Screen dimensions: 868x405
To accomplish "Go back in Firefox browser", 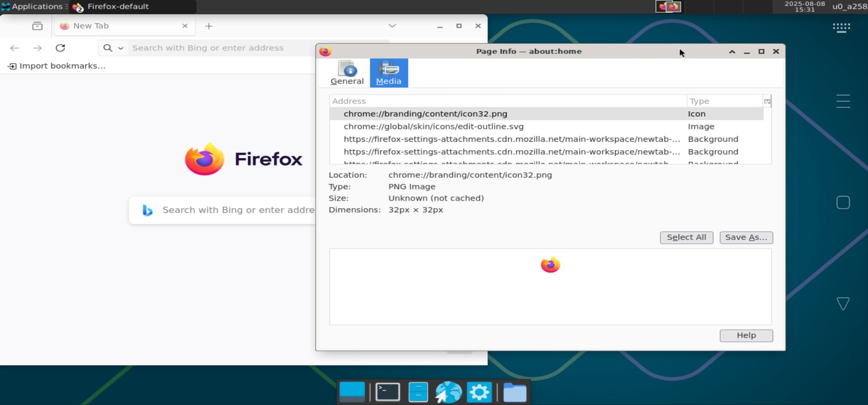I will coord(15,48).
